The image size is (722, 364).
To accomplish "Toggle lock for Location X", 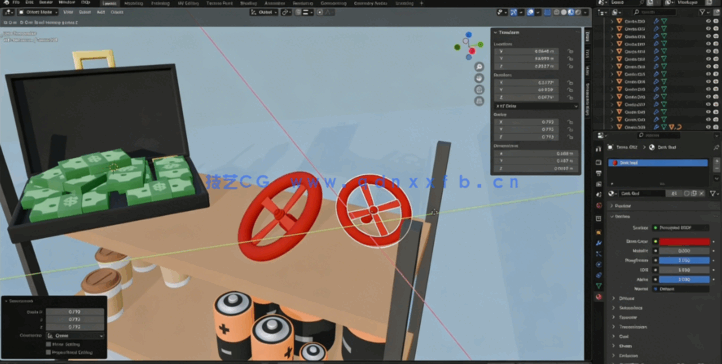I will point(570,52).
